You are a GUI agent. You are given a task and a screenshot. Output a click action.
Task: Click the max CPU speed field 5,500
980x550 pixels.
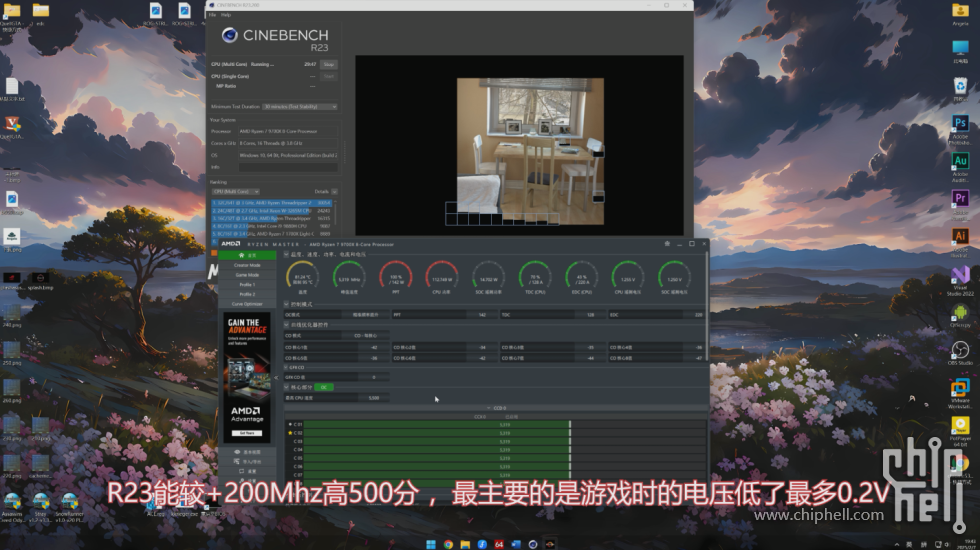click(x=374, y=398)
